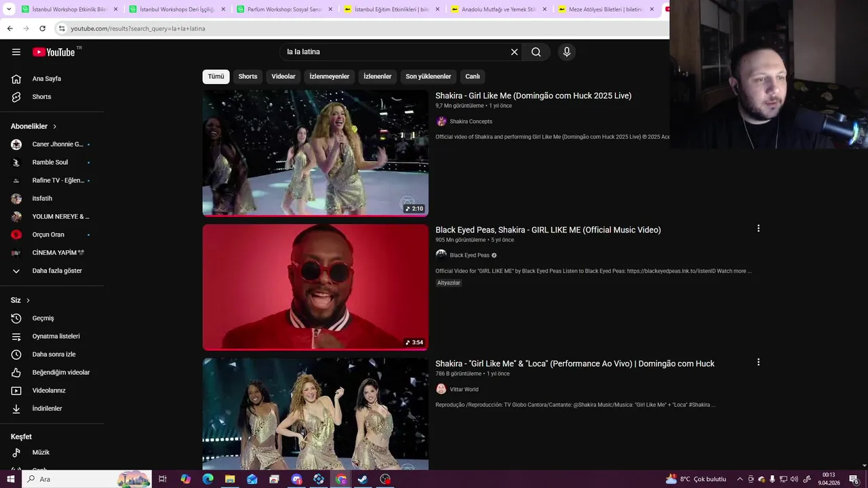Open Microsoft Edge from the taskbar

(x=208, y=479)
